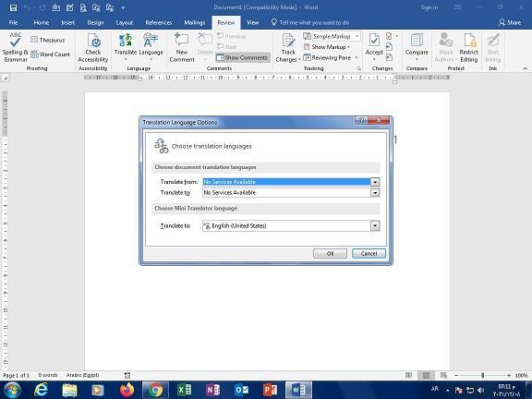Image resolution: width=532 pixels, height=399 pixels.
Task: Click the ruler tab selector
Action: [6, 78]
